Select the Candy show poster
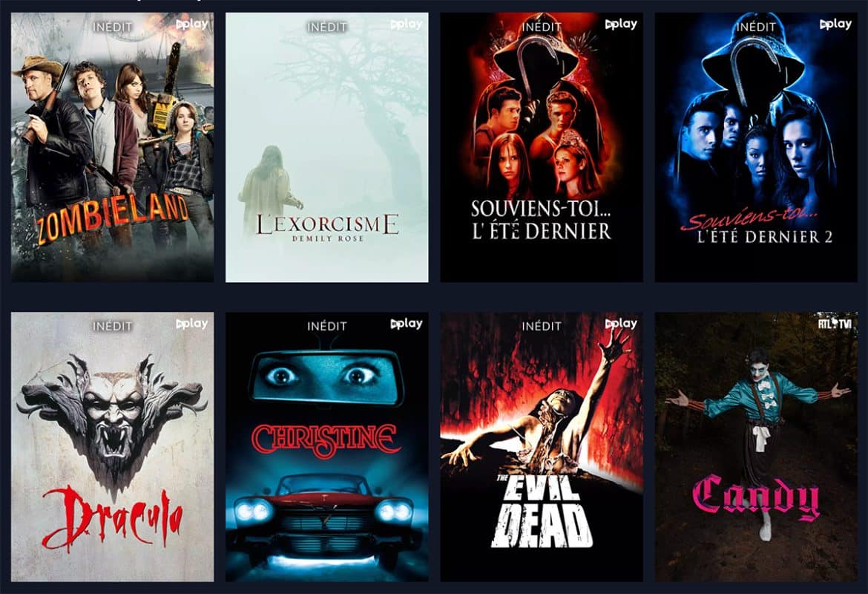868x594 pixels. [756, 446]
